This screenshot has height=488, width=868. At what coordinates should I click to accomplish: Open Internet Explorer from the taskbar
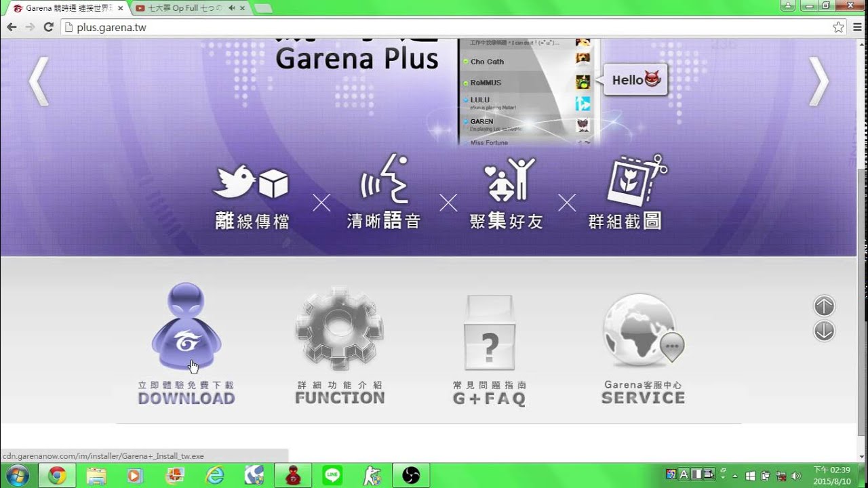tap(216, 476)
